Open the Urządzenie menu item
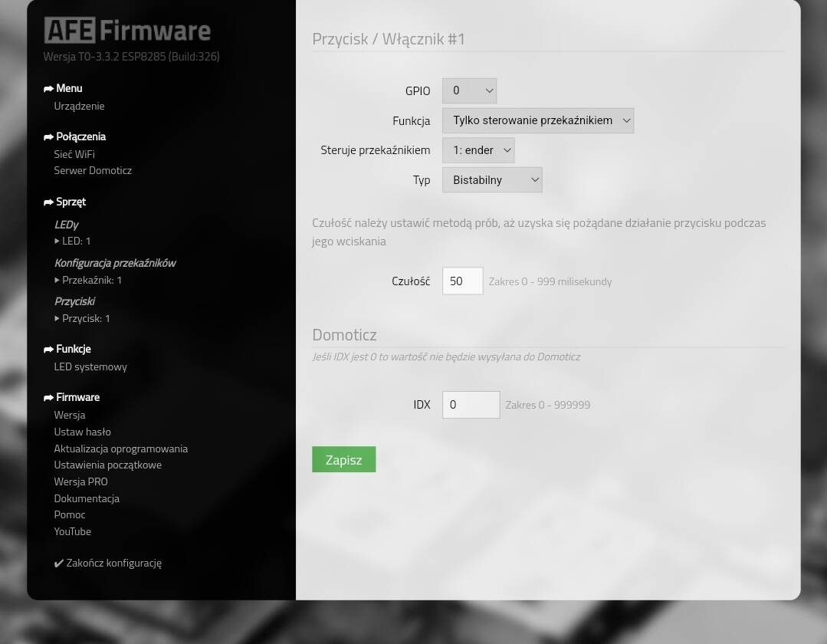This screenshot has width=827, height=644. point(79,106)
